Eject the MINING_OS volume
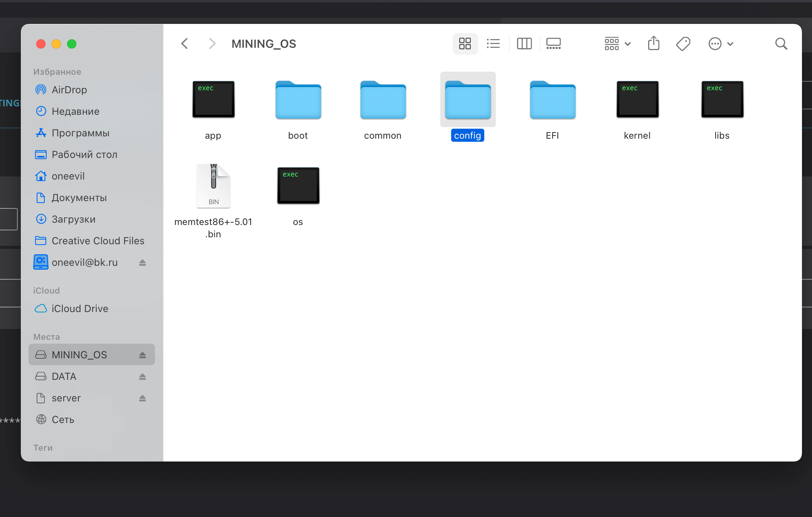Screen dimensions: 812x517 pyautogui.click(x=142, y=355)
